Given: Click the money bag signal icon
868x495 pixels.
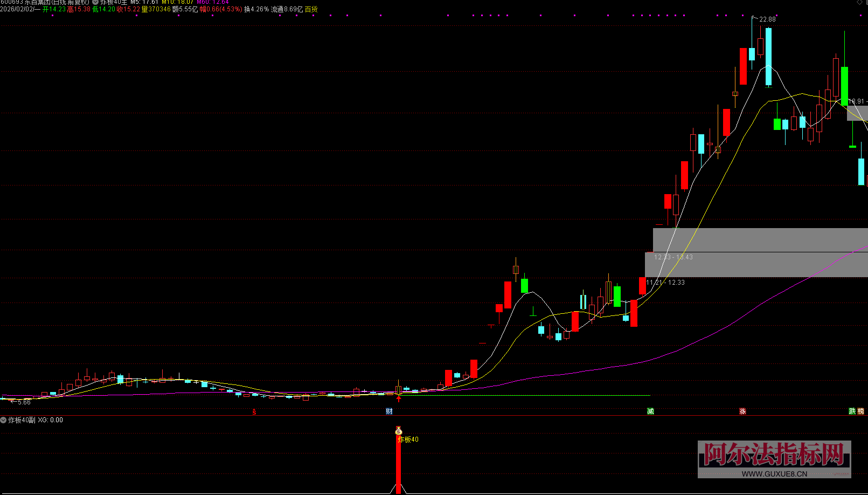Looking at the screenshot, I should 399,430.
